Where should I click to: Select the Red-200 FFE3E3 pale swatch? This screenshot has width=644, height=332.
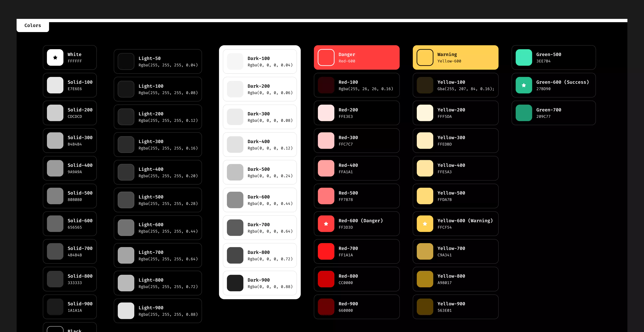[x=326, y=113]
